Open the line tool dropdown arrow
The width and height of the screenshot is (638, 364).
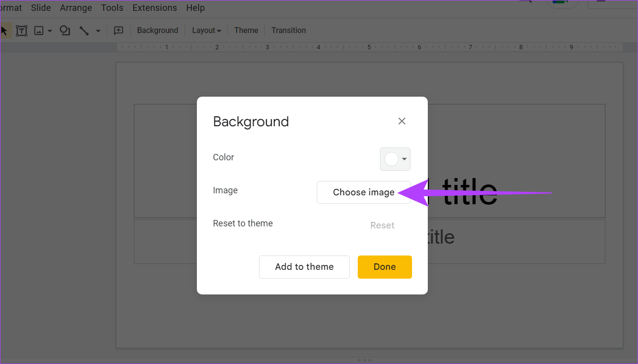[98, 31]
